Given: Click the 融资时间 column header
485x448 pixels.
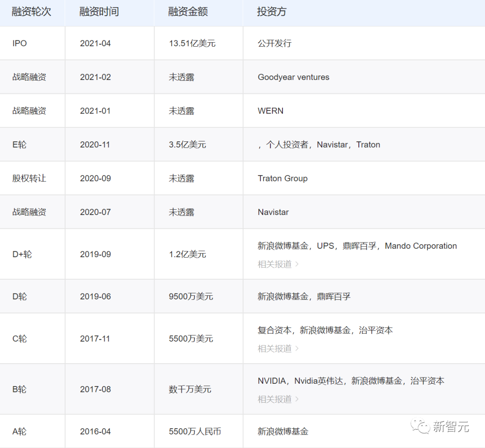Looking at the screenshot, I should point(99,12).
